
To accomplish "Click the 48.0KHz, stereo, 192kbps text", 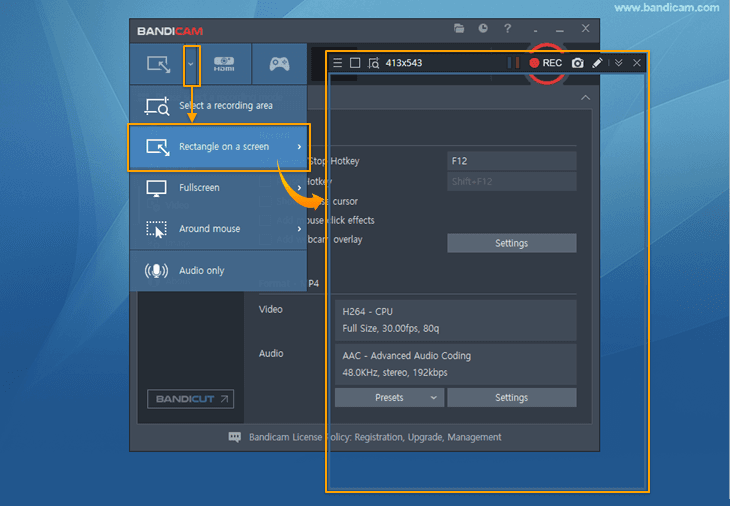I will 395,372.
